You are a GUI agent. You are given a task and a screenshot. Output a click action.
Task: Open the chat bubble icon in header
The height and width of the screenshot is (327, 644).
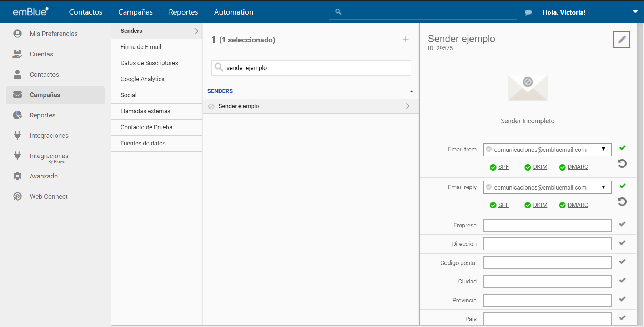tap(528, 12)
